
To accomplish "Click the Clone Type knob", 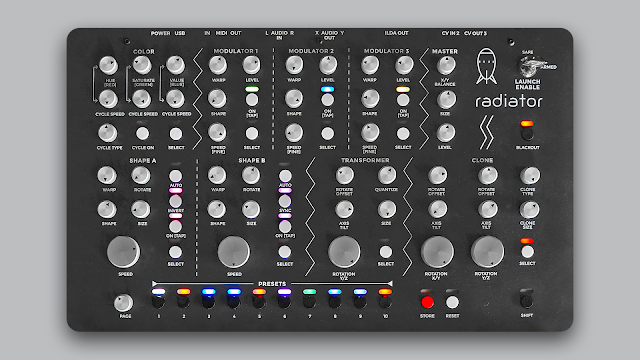I will [530, 176].
